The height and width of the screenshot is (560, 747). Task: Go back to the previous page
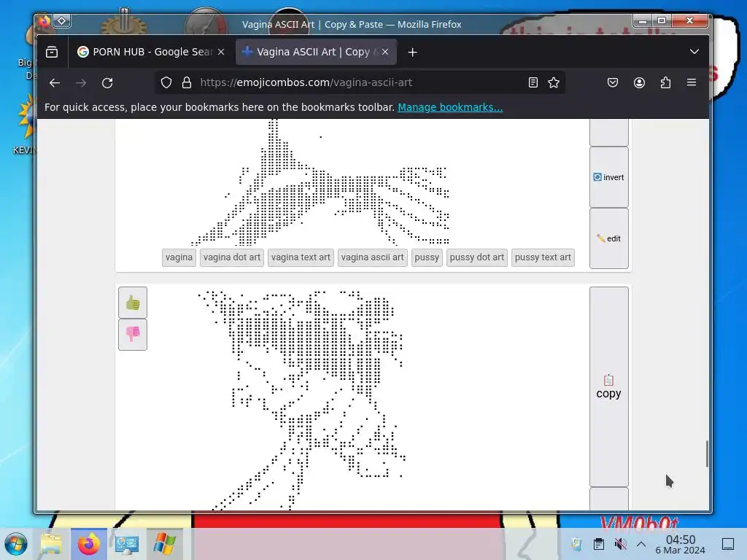click(x=55, y=83)
